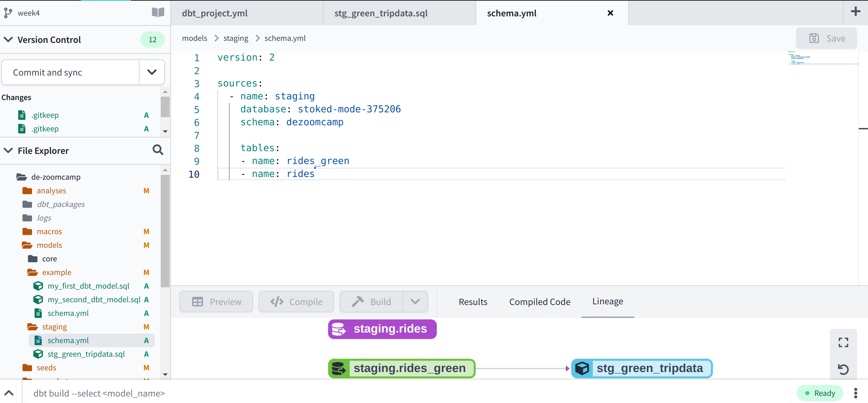Viewport: 868px width, 403px height.
Task: Open the three-dot menu beside Ready
Action: click(855, 393)
